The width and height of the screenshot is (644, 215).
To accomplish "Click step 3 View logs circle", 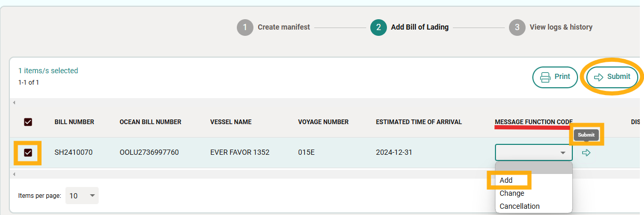I will (x=517, y=27).
